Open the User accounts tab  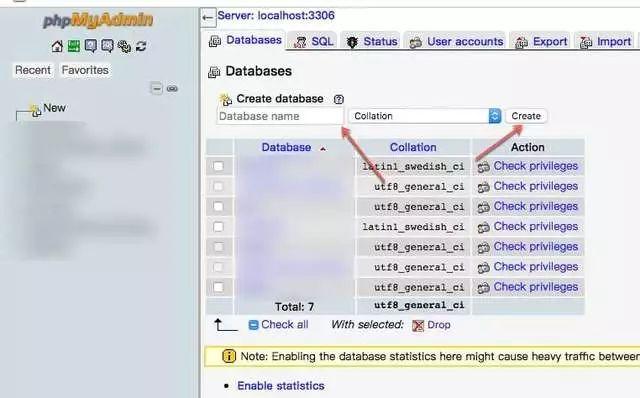pos(456,42)
